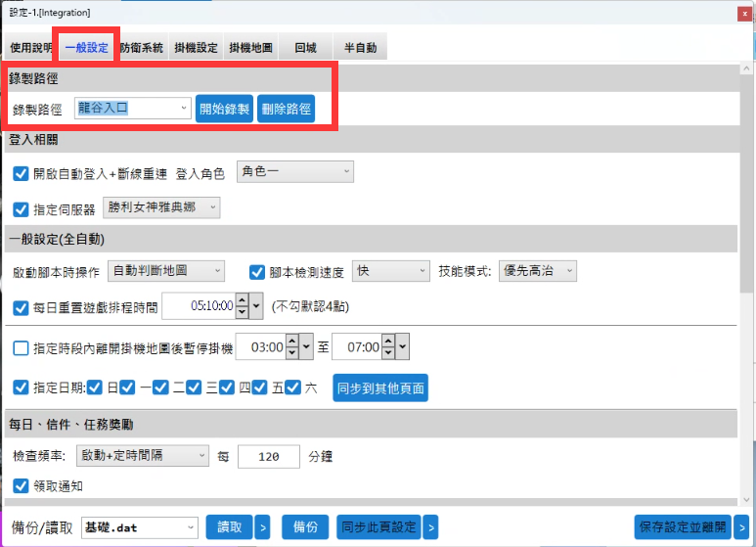The width and height of the screenshot is (756, 547).
Task: Close the 設定 window
Action: [x=746, y=13]
